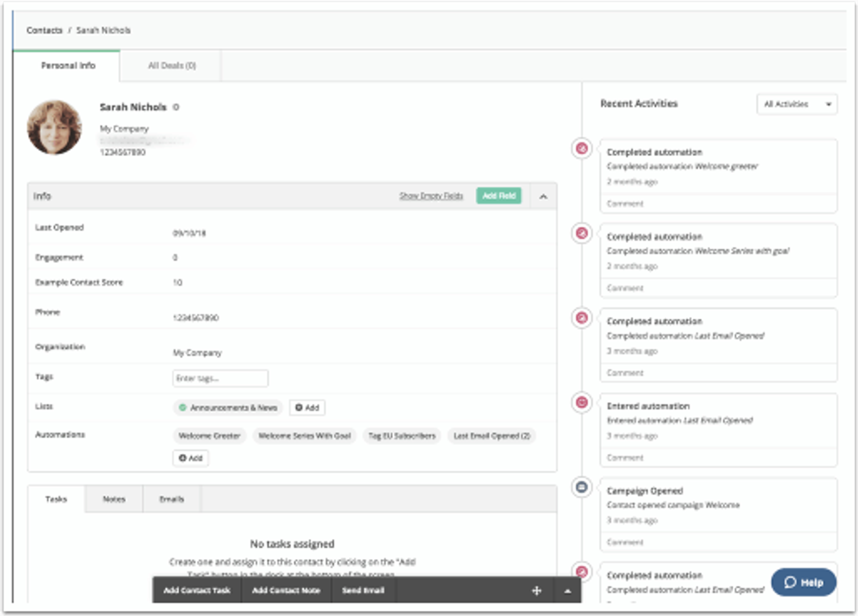Open the Notes tab
The width and height of the screenshot is (858, 616).
114,499
